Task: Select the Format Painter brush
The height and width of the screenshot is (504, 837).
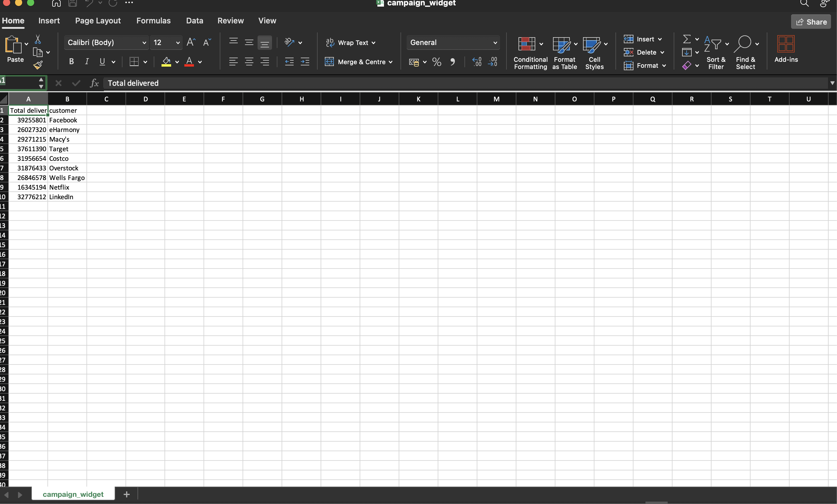Action: (x=38, y=65)
